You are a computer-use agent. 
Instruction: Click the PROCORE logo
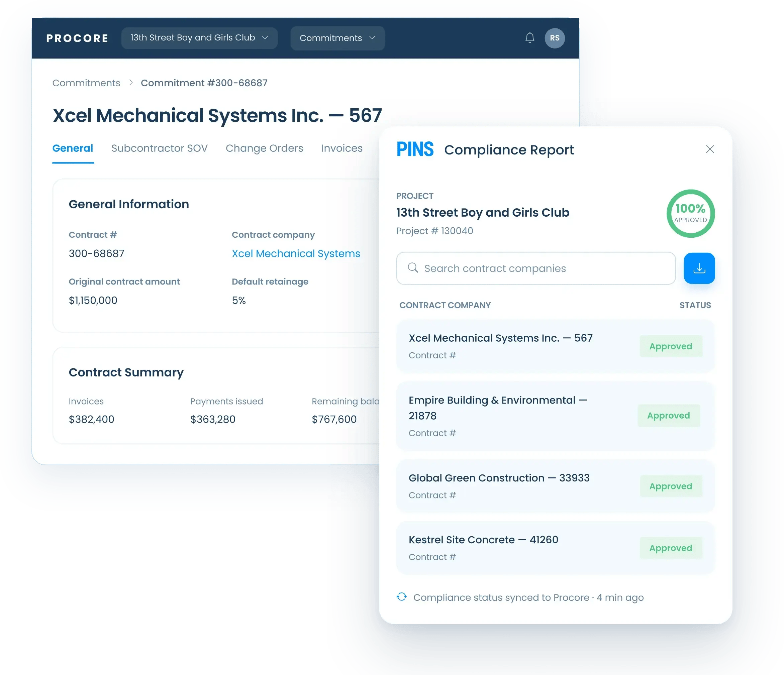point(78,38)
